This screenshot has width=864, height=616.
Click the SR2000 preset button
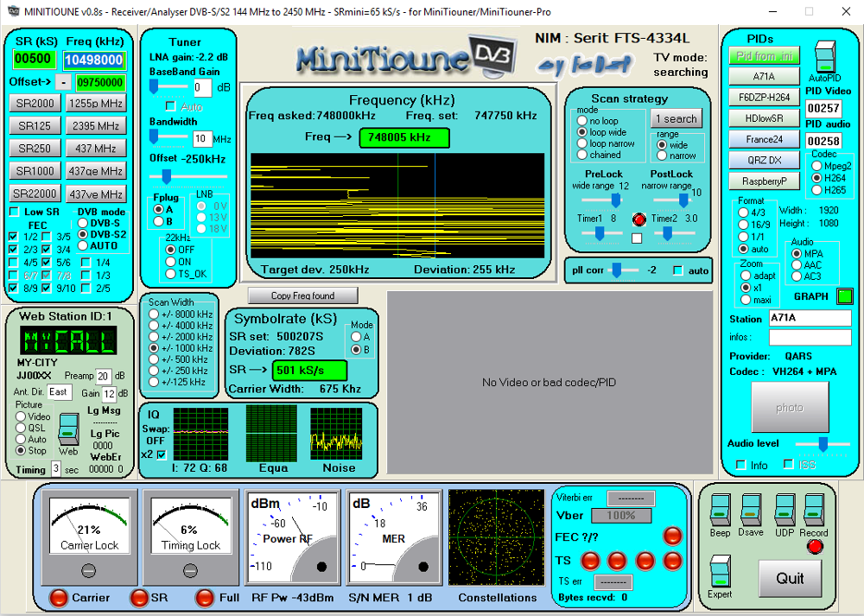coord(35,103)
